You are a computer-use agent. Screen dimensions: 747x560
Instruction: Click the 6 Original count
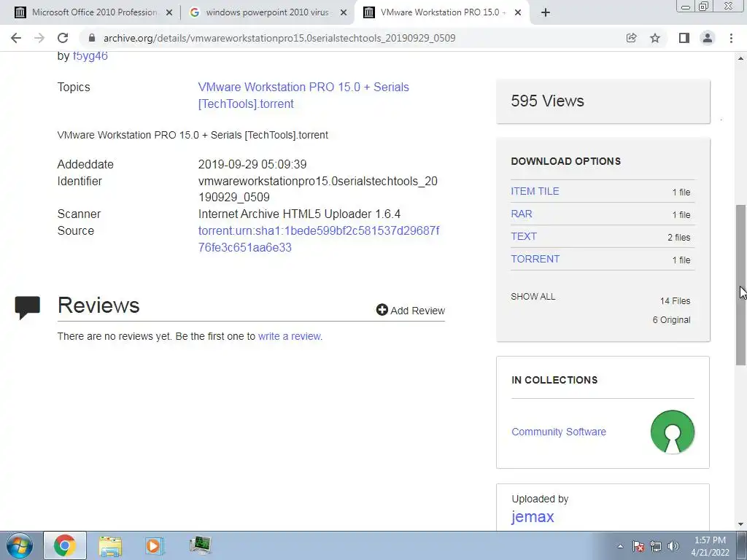pyautogui.click(x=671, y=320)
